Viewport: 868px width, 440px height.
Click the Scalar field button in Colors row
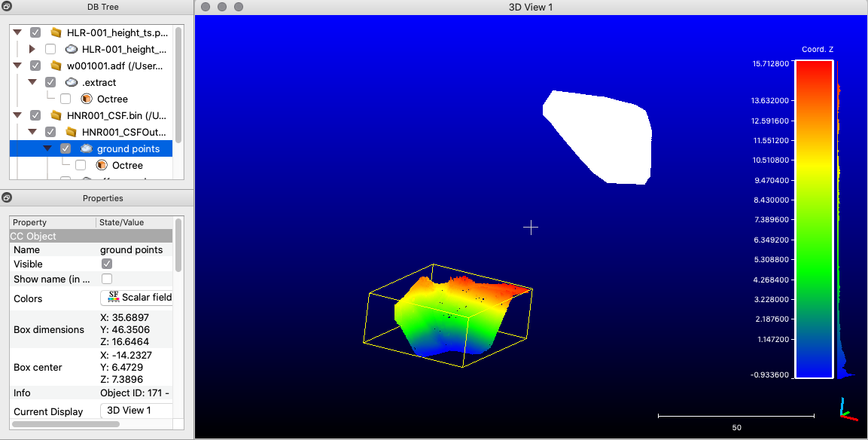point(136,298)
